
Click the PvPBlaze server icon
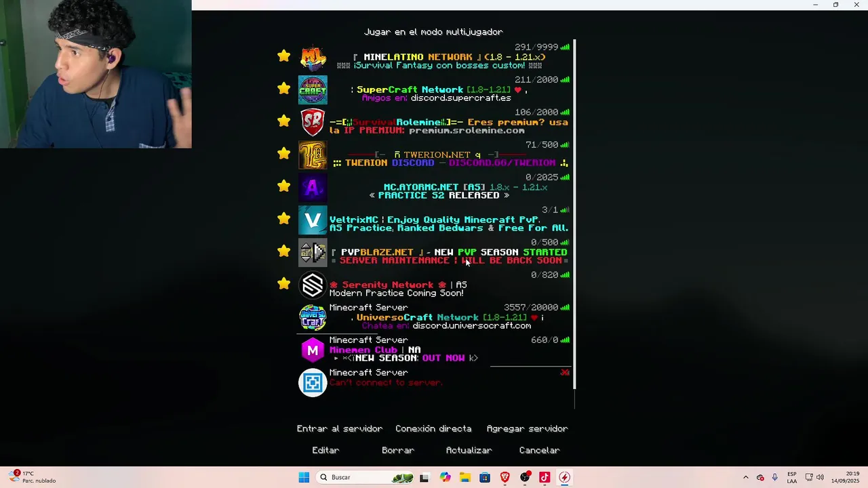[313, 252]
